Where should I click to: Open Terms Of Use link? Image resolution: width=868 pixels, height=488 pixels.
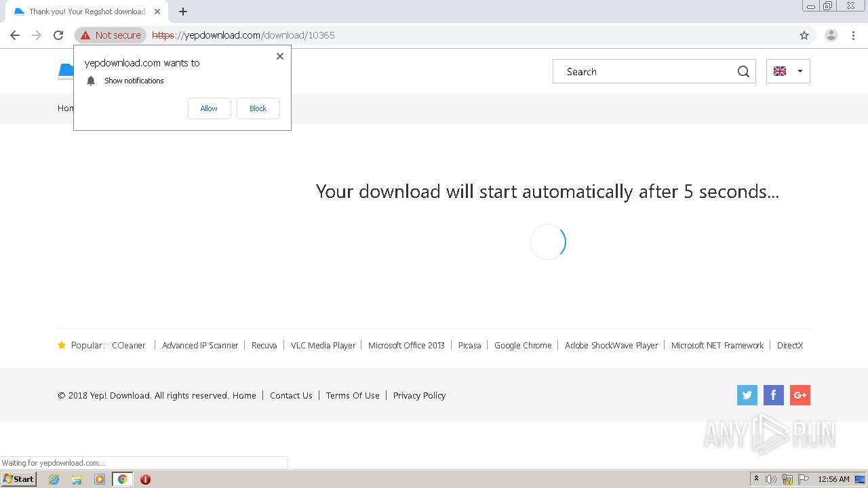point(353,396)
